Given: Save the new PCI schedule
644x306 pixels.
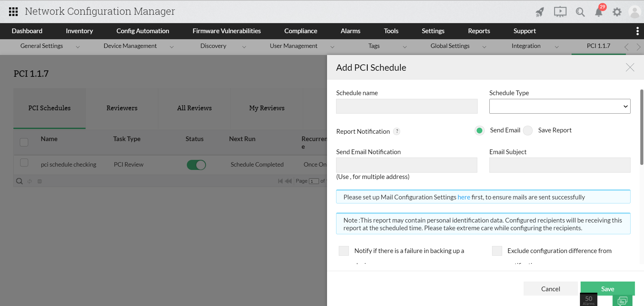Looking at the screenshot, I should pos(607,289).
